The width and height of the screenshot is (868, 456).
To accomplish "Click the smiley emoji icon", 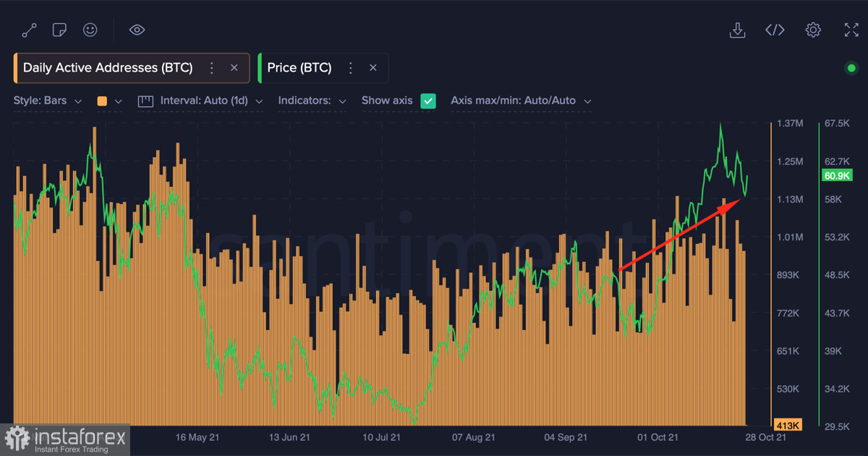I will coord(90,30).
